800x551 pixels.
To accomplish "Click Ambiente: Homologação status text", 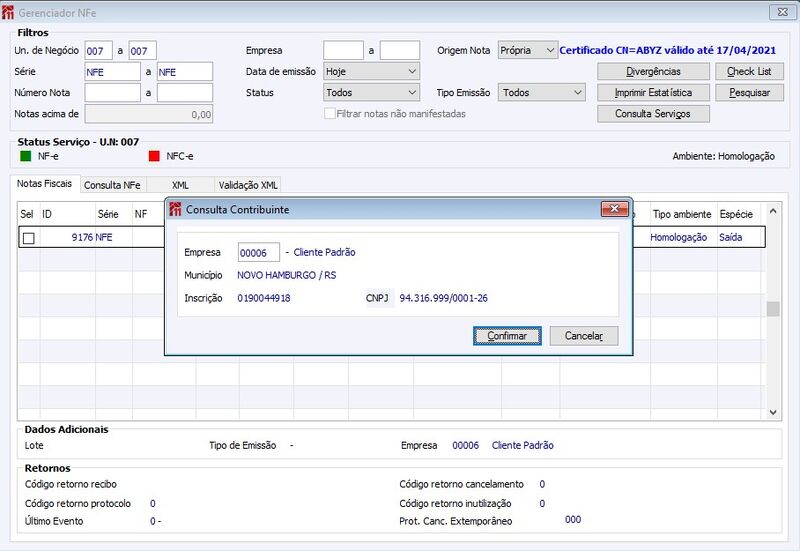I will click(723, 156).
